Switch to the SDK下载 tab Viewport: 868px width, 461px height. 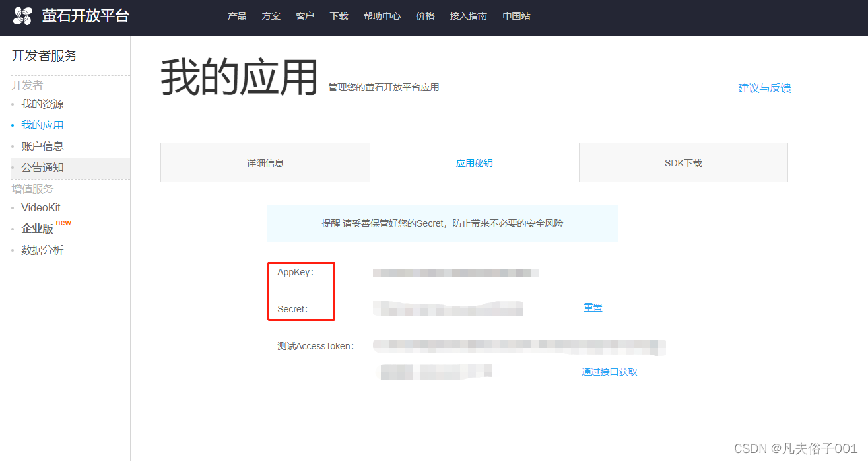(683, 162)
